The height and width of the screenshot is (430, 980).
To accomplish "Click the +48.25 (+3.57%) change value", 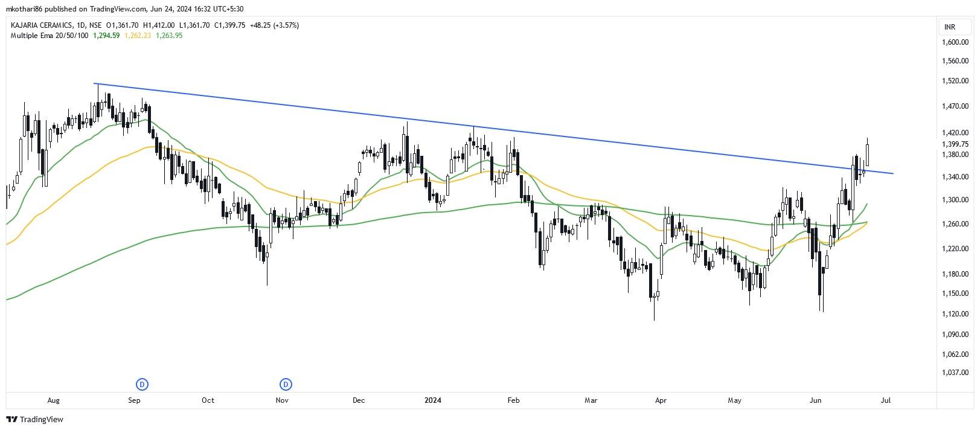I will tap(274, 25).
